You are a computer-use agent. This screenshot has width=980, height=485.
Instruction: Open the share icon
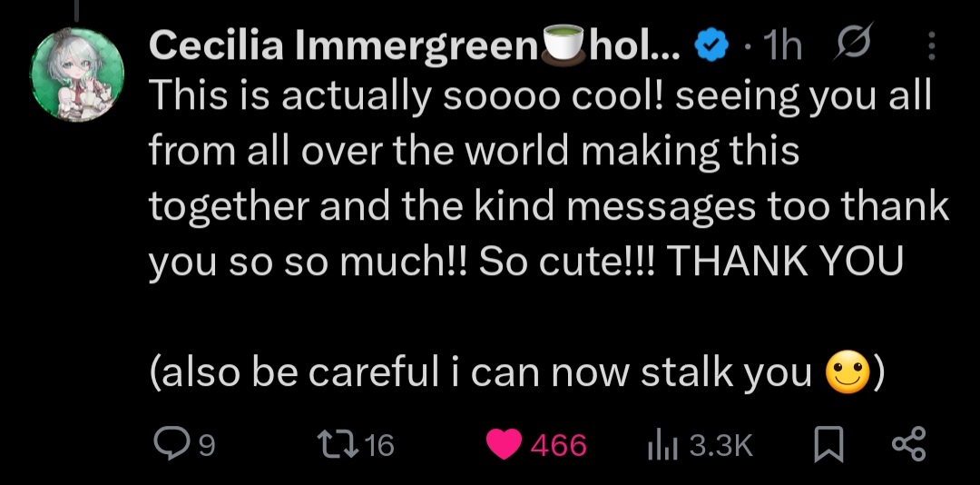click(x=909, y=445)
